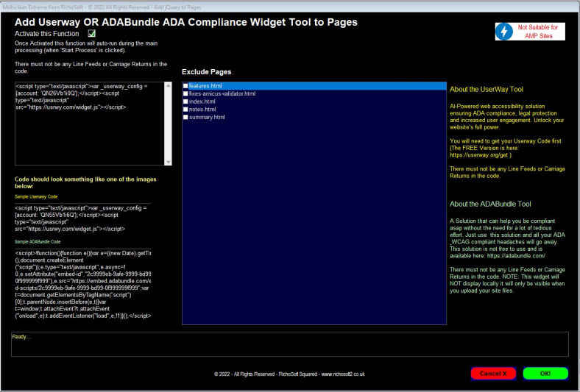Click the Cancel X button
Screen dimensions: 580x392
(x=493, y=374)
